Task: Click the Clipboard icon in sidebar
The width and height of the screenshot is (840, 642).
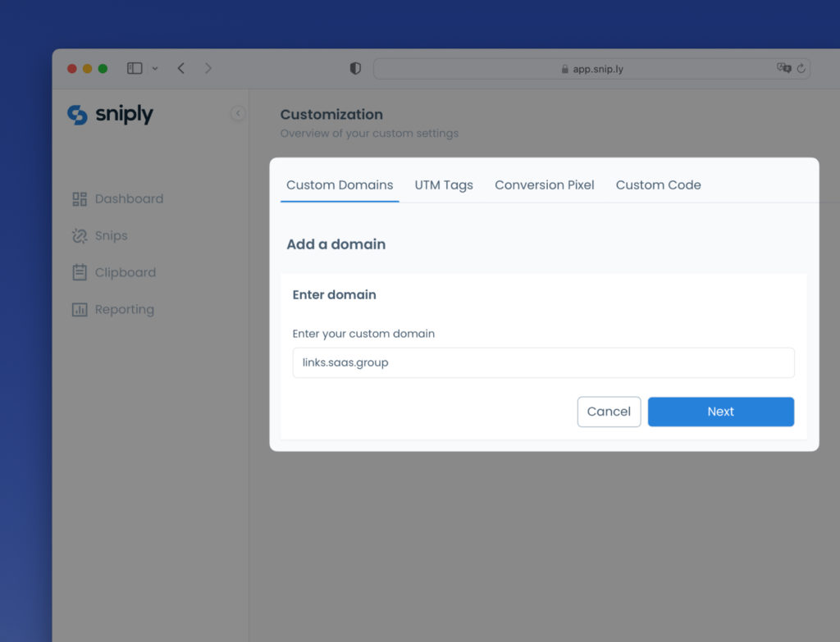Action: coord(80,273)
